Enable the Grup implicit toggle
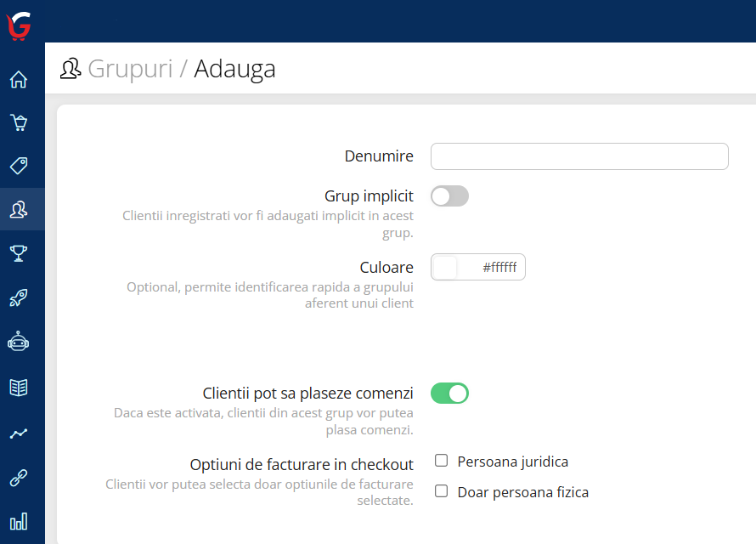 [449, 196]
